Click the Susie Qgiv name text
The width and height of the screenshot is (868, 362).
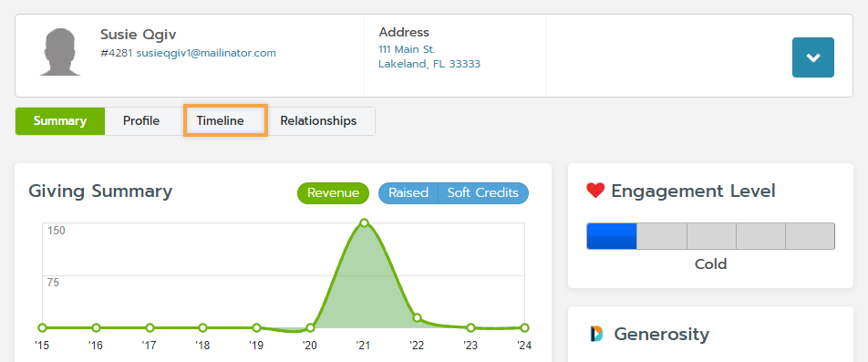[138, 35]
